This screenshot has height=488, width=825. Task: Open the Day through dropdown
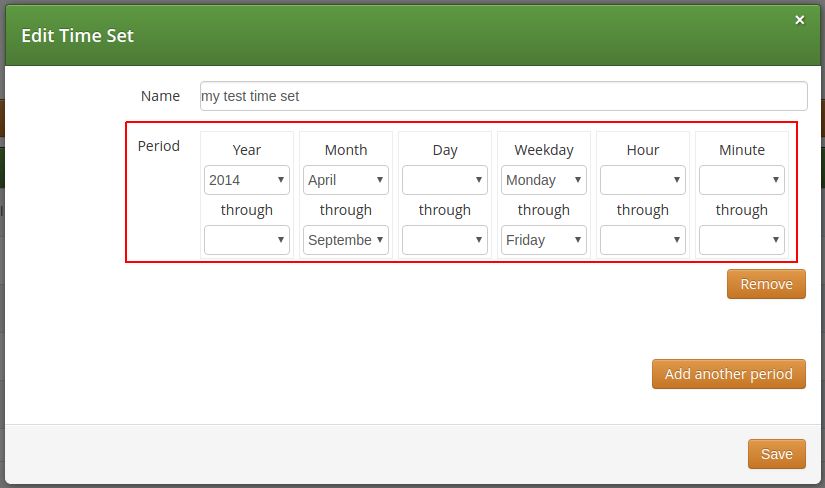tap(444, 240)
